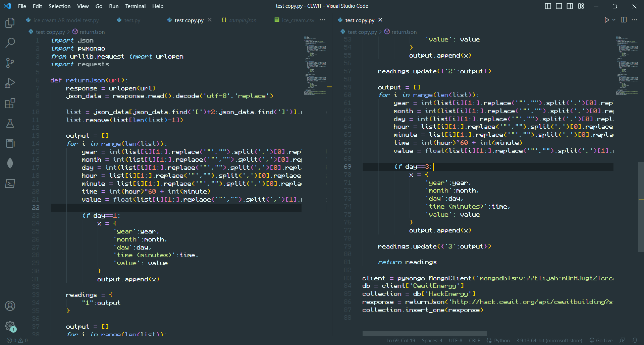Screen dimensions: 644x345
Task: Open the View menu
Action: [83, 6]
